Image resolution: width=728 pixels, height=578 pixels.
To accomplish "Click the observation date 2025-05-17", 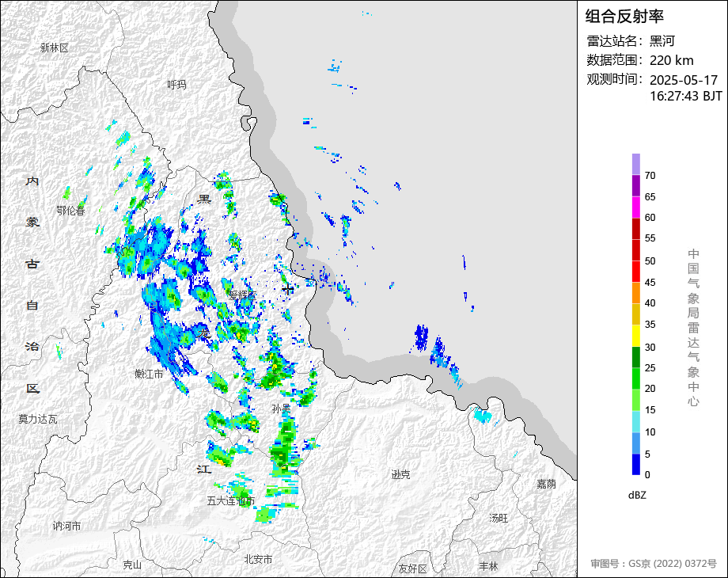I will click(684, 80).
